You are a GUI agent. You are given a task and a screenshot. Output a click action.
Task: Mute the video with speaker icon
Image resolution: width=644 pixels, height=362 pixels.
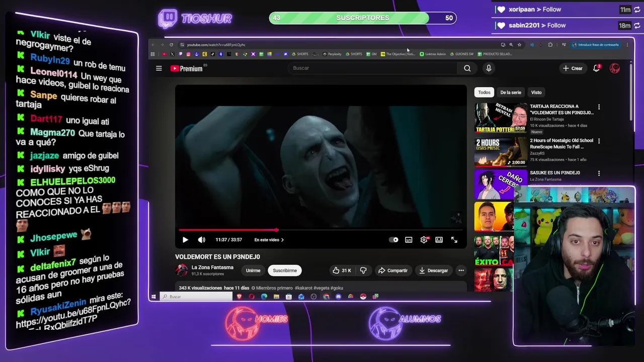202,240
